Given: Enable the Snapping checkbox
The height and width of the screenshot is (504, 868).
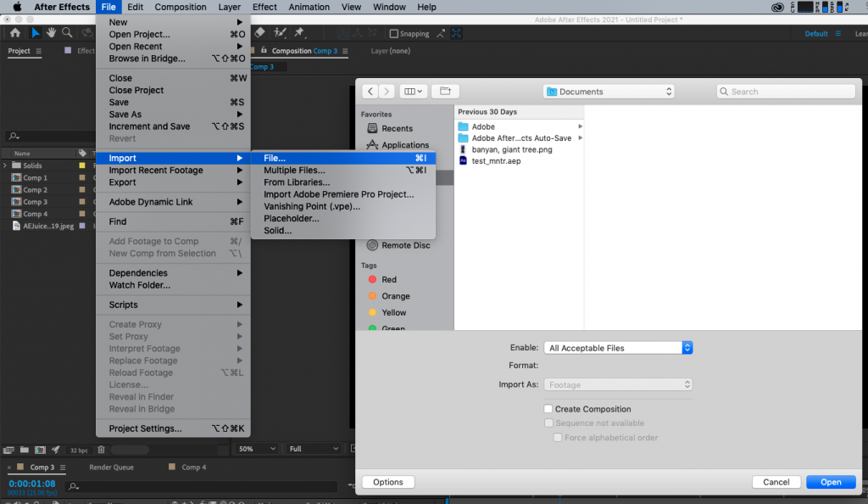Looking at the screenshot, I should click(393, 33).
